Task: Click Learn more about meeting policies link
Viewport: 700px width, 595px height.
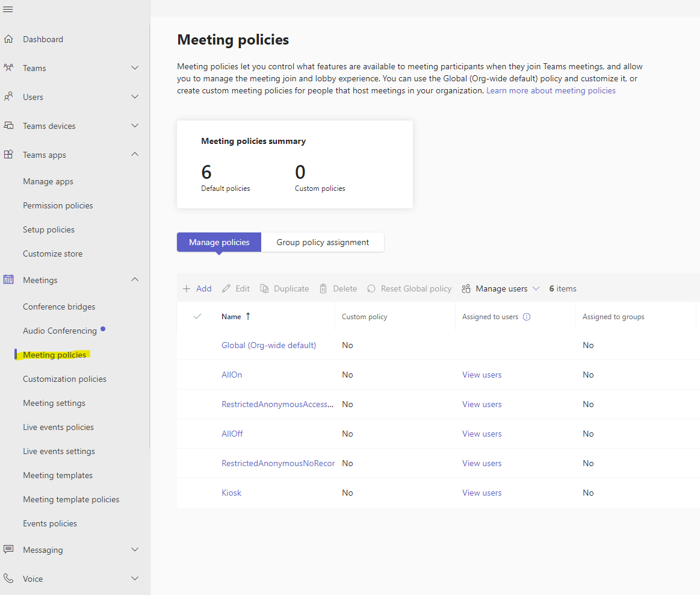Action: click(x=551, y=91)
